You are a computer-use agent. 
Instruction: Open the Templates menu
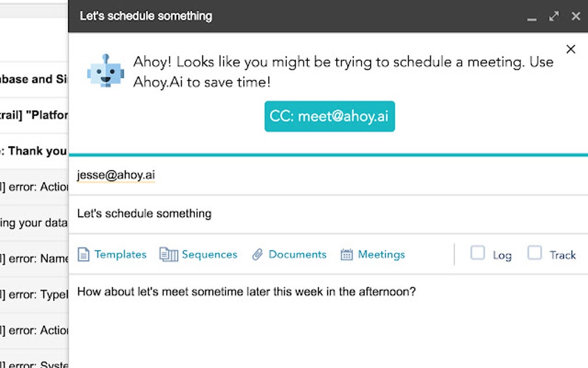(x=120, y=254)
